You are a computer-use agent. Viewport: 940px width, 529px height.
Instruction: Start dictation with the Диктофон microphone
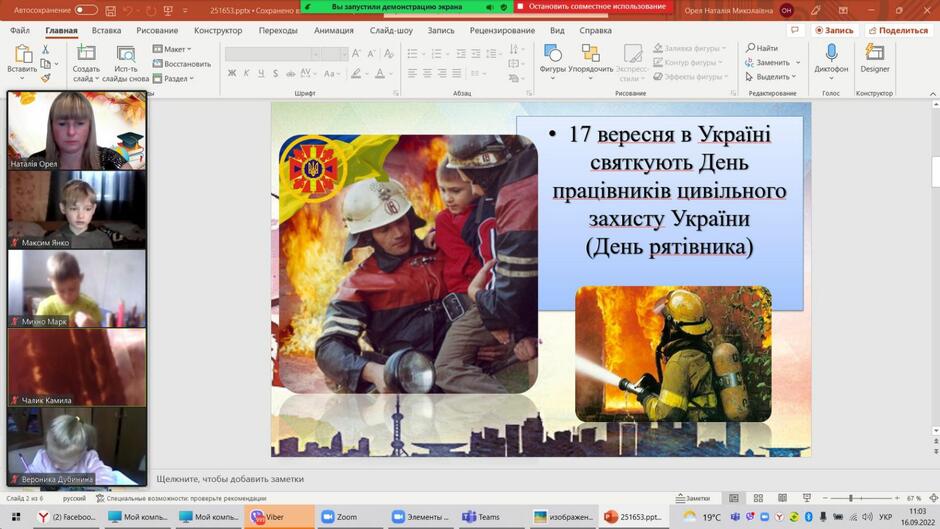pyautogui.click(x=831, y=62)
